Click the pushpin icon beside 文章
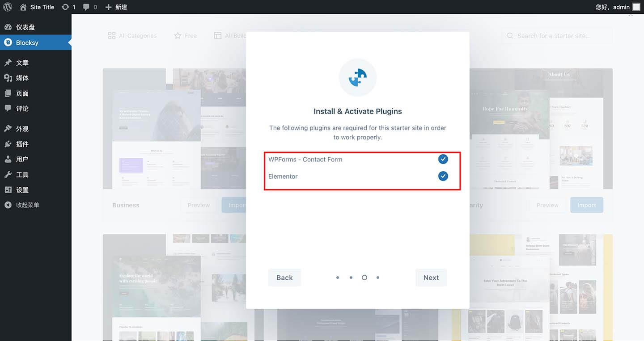This screenshot has width=644, height=341. point(8,63)
